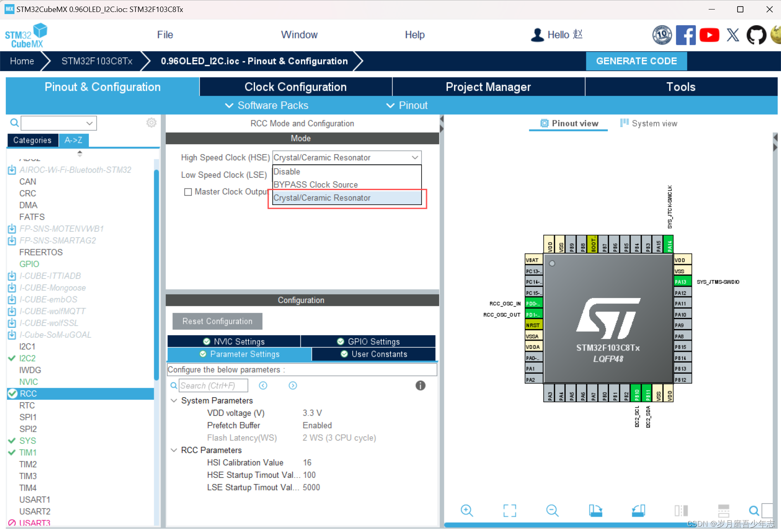Click the split view icon in pinout toolbar
This screenshot has width=781, height=532.
pyautogui.click(x=681, y=511)
